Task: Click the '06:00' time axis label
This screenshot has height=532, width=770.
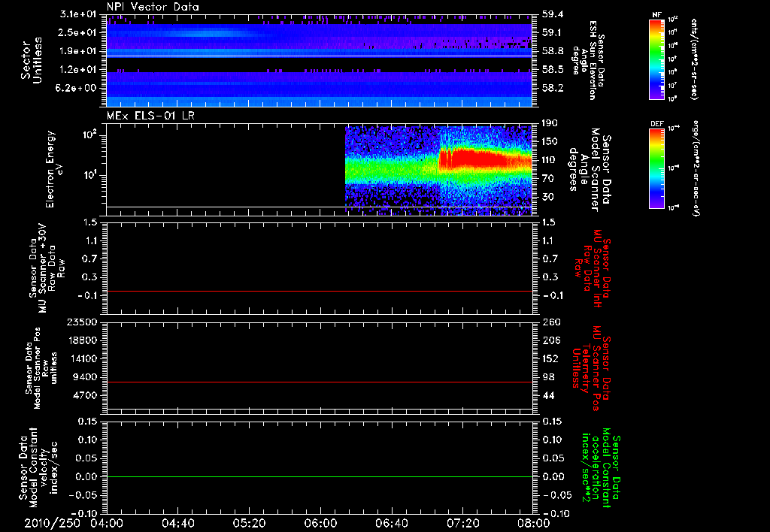Action: 320,523
